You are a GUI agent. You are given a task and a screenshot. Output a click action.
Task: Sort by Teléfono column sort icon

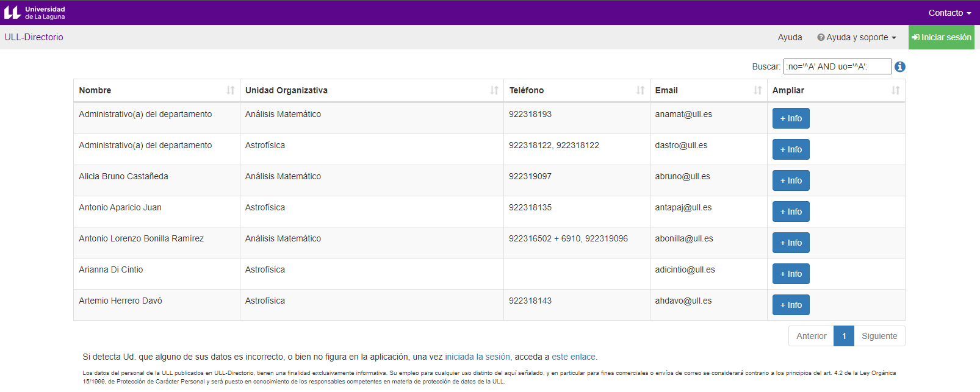click(x=640, y=90)
